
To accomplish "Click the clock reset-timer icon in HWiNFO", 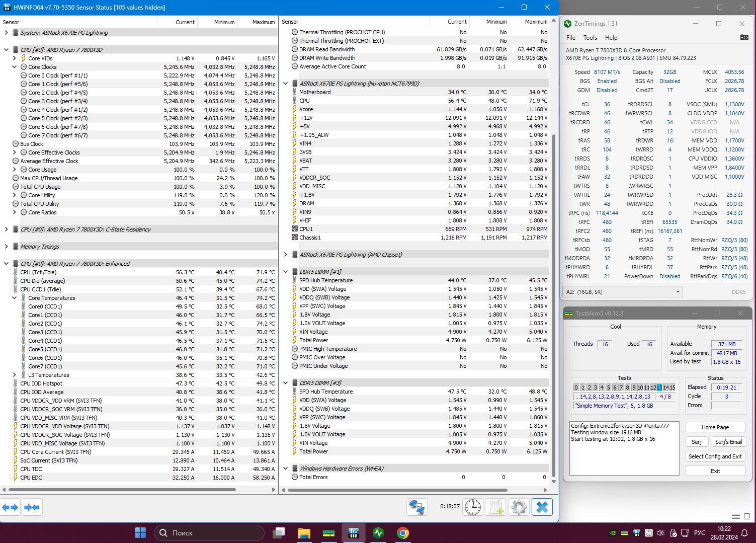I will tap(473, 507).
